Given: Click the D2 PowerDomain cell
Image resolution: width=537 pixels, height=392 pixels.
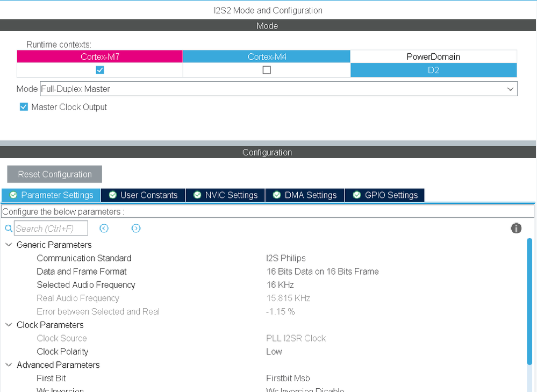Looking at the screenshot, I should point(433,70).
